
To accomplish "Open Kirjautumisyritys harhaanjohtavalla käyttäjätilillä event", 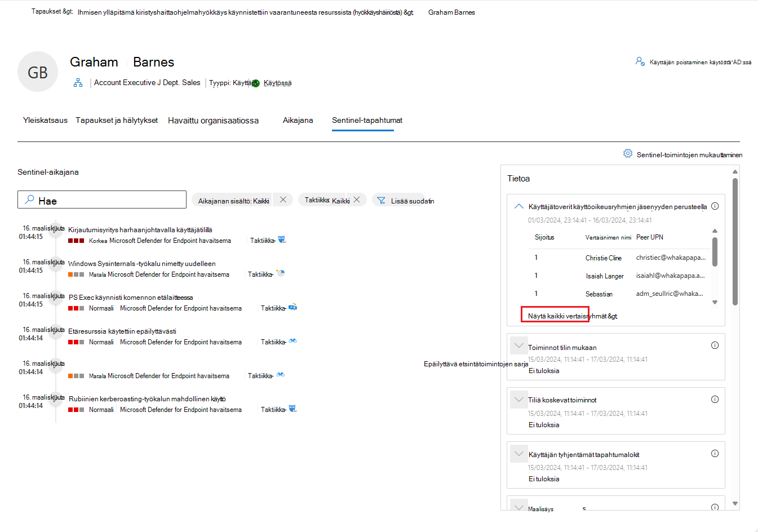I will 140,230.
